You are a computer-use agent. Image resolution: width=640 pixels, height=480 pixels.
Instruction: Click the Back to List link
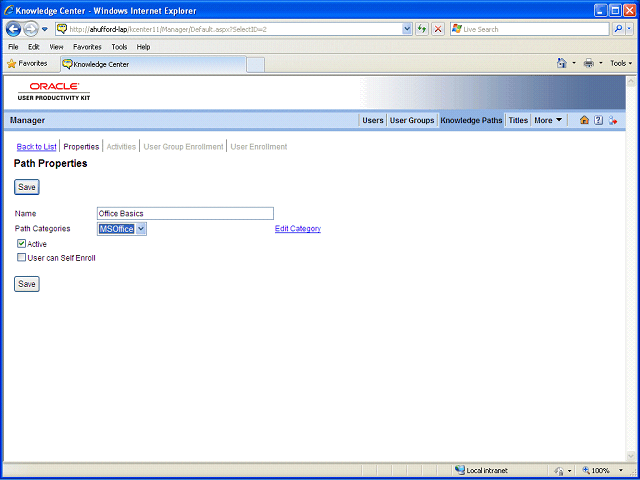[x=36, y=147]
